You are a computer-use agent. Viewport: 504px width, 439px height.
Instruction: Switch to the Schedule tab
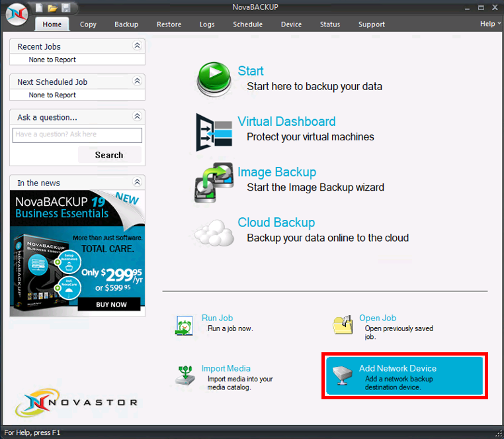tap(247, 24)
